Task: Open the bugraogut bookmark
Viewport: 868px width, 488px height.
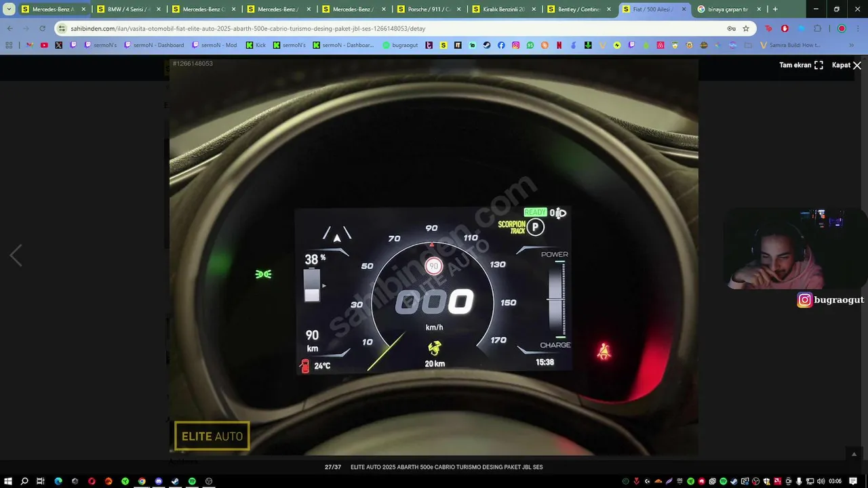Action: 400,45
